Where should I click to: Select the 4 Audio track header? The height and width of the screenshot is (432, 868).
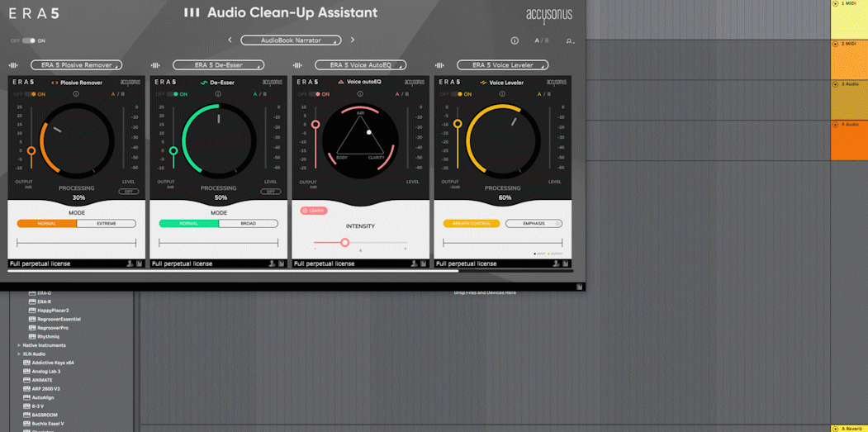point(849,140)
